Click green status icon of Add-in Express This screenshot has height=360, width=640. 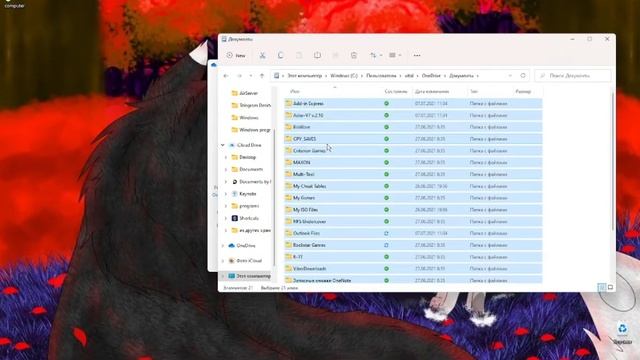(386, 103)
